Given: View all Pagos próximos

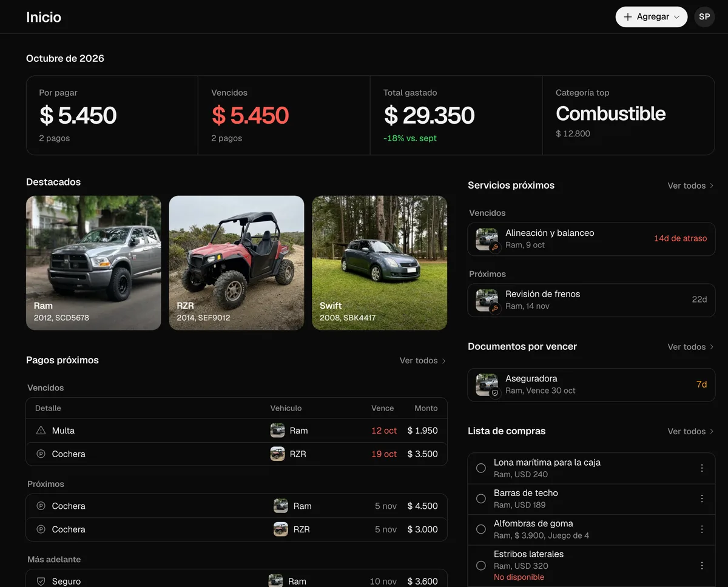Looking at the screenshot, I should pyautogui.click(x=423, y=361).
